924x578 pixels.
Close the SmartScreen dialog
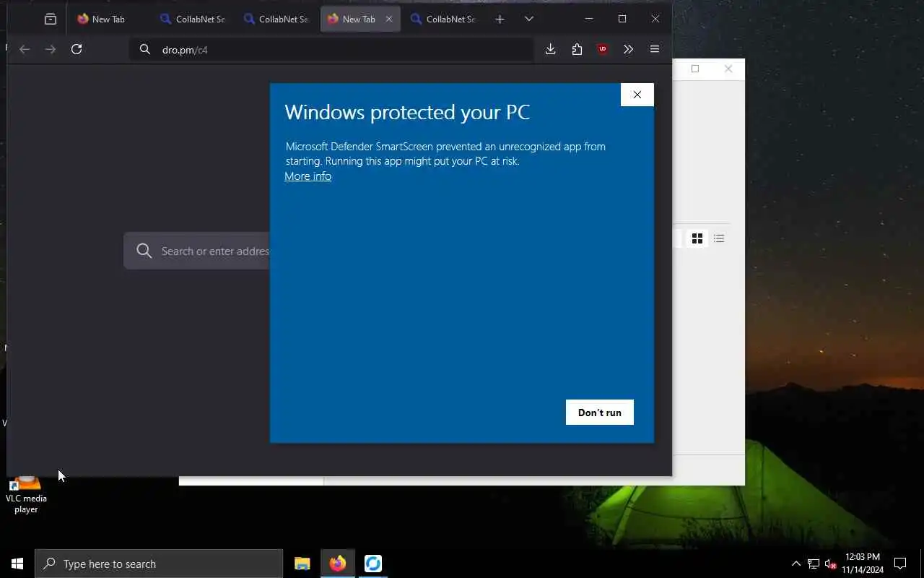point(637,95)
